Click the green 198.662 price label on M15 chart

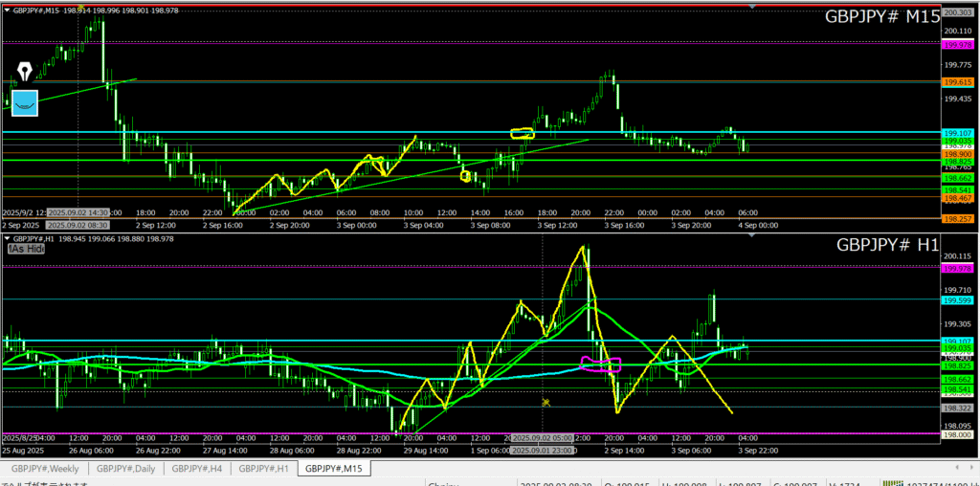(x=957, y=178)
